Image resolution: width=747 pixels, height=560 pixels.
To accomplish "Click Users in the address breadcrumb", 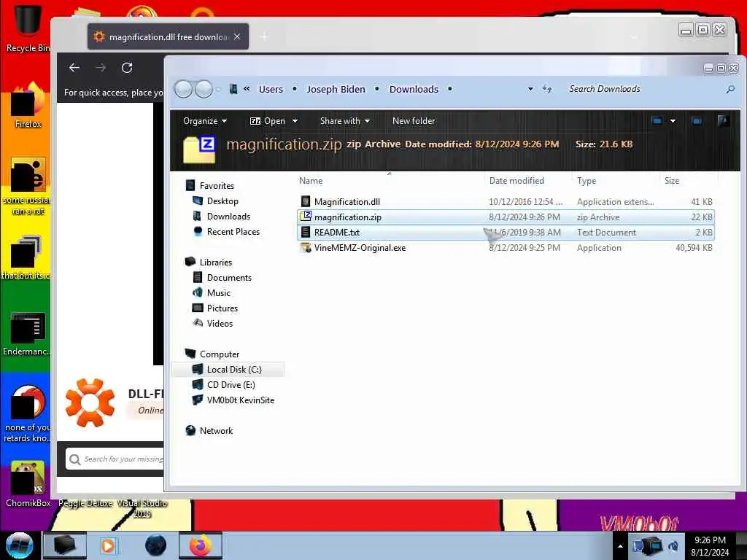I will [271, 89].
